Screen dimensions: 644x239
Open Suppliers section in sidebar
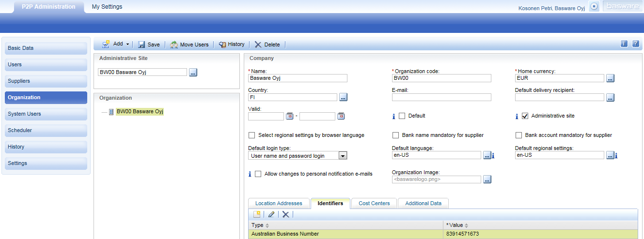pos(46,81)
